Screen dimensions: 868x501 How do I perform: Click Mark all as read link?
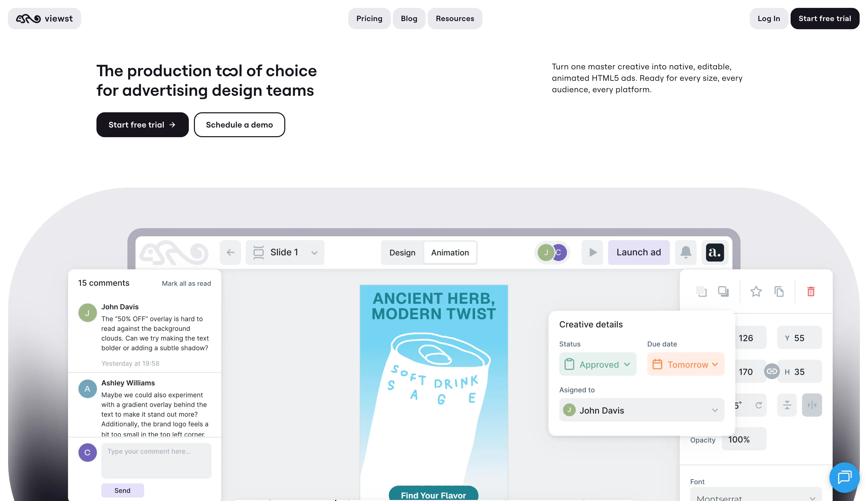186,283
